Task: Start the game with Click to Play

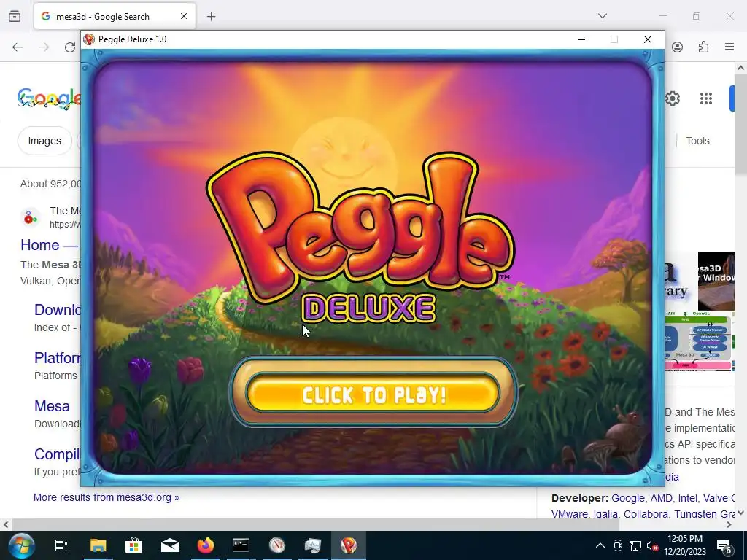Action: (373, 393)
